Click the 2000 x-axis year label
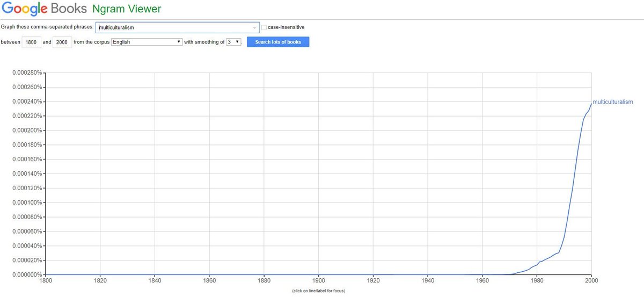The image size is (644, 304). [591, 280]
